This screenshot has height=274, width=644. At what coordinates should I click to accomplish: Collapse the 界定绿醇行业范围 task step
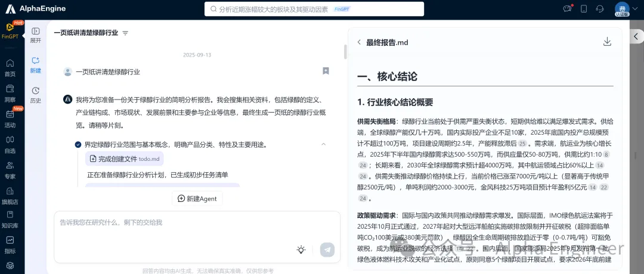click(323, 144)
